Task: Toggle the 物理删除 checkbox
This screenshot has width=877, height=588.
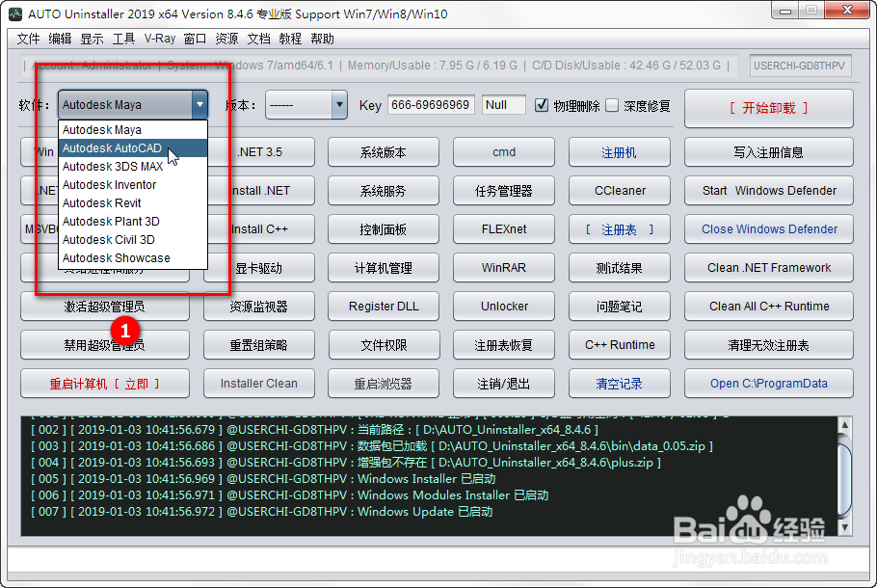Action: tap(542, 105)
